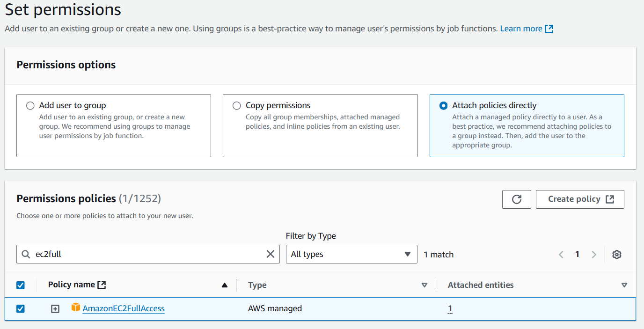Expand the AmazonEC2FullAccess policy details
The height and width of the screenshot is (329, 644).
(55, 309)
